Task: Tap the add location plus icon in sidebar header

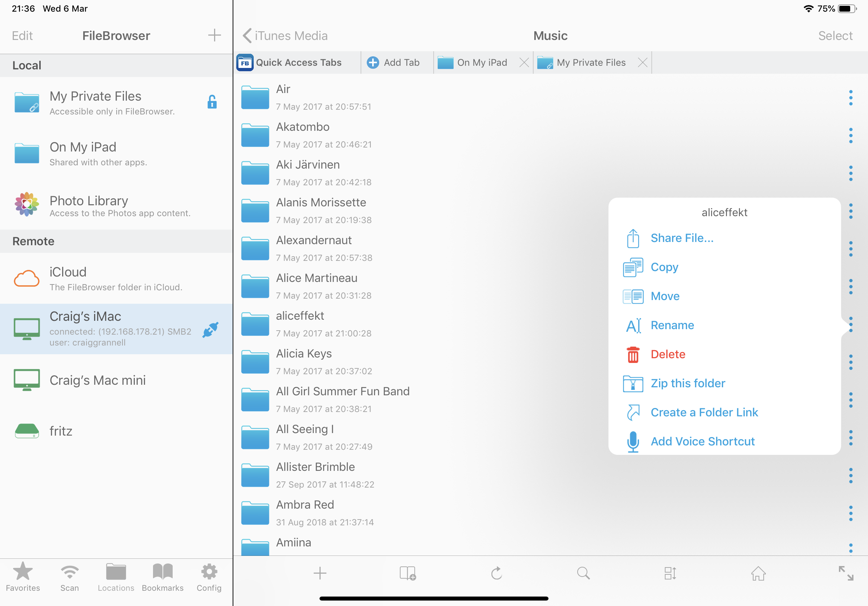Action: pos(214,35)
